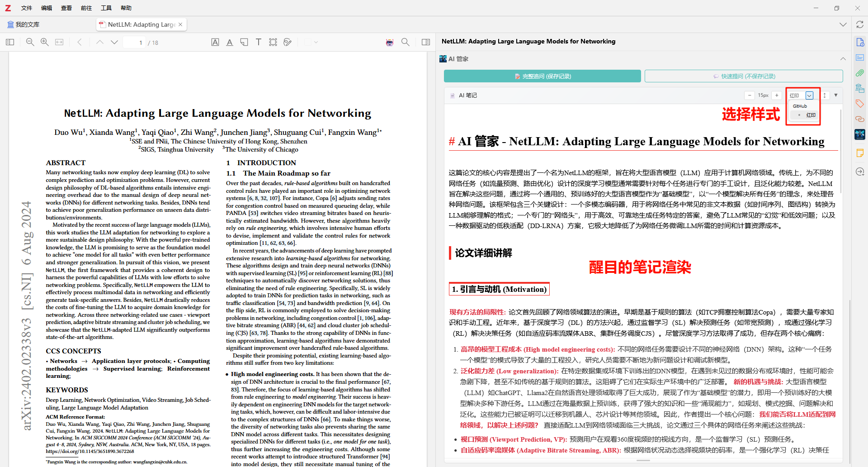This screenshot has width=868, height=467.
Task: Open the AI robot assistant icon
Action: coord(390,42)
